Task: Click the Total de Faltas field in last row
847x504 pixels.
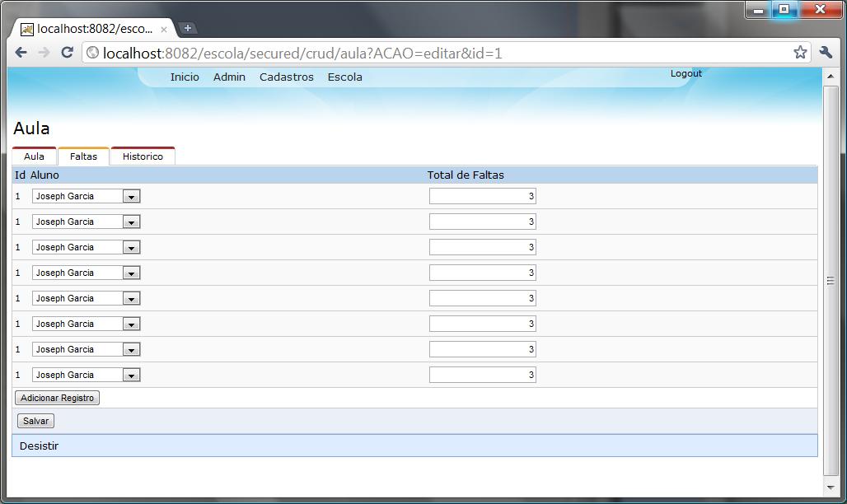Action: (482, 375)
